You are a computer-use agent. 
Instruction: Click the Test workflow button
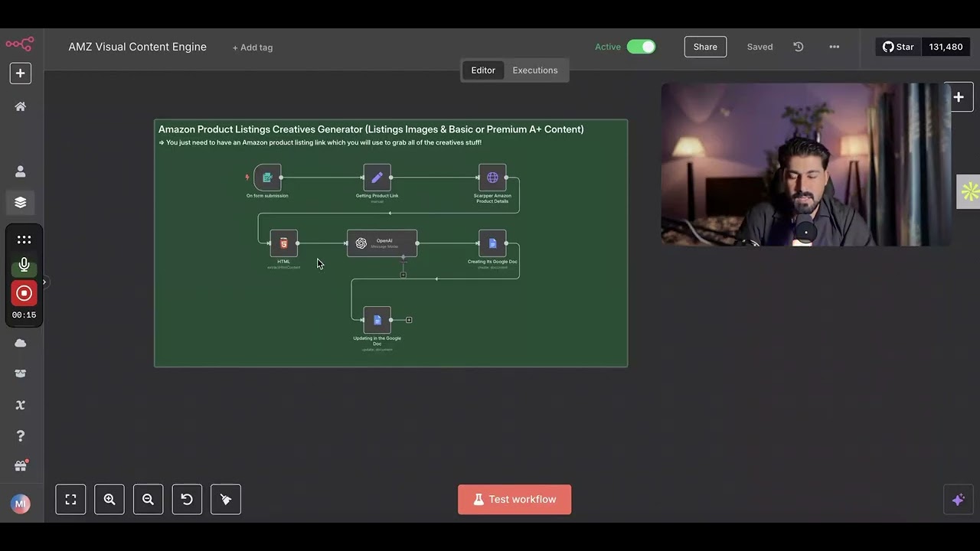[514, 500]
